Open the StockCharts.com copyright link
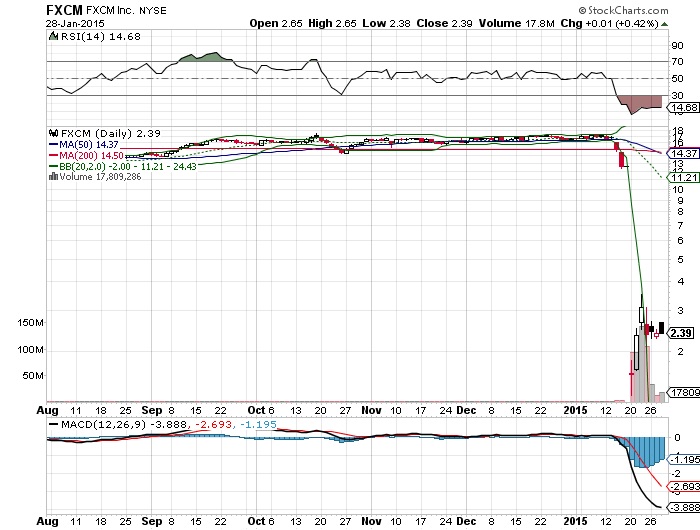700x530 pixels. [x=624, y=10]
